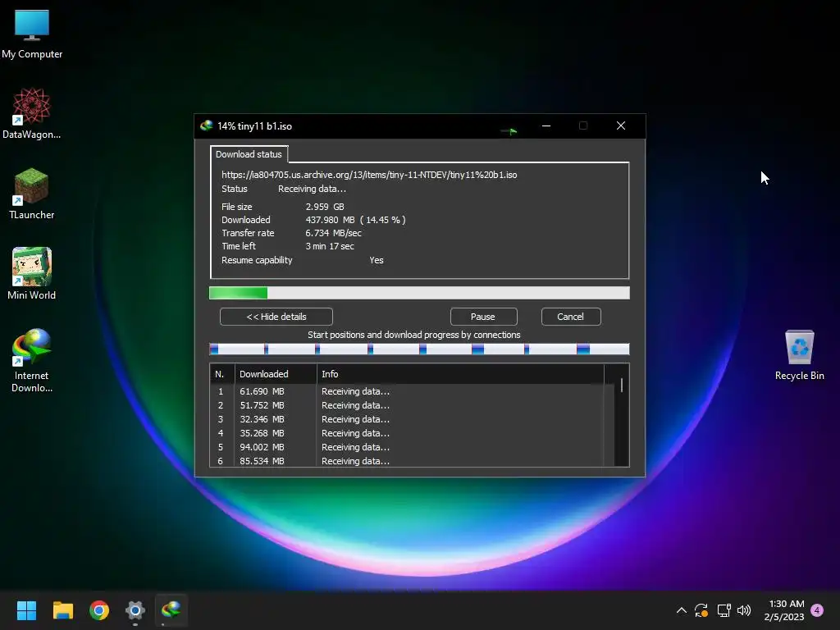Open the volume speaker tray icon

pyautogui.click(x=744, y=610)
